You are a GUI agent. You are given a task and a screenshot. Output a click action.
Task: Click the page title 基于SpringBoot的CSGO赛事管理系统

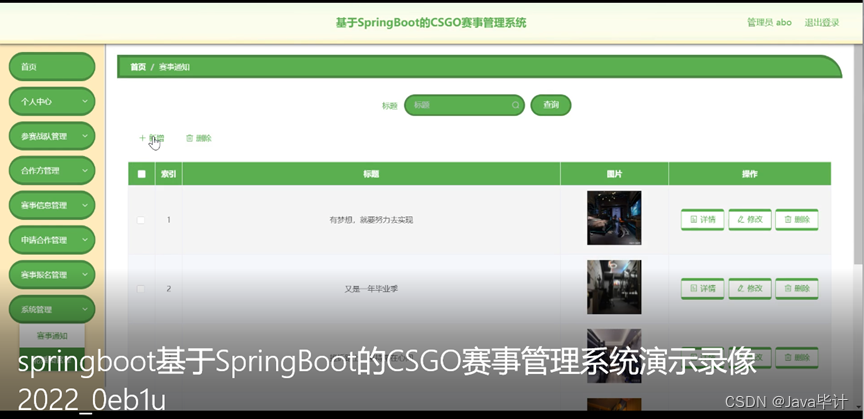[431, 23]
